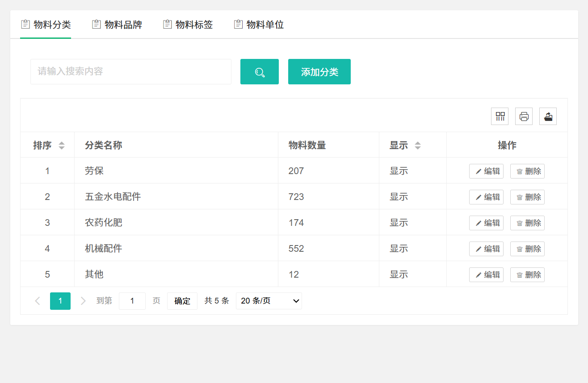Screen dimensions: 588x383
Task: Switch to the 物料品牌 tab
Action: pos(117,25)
